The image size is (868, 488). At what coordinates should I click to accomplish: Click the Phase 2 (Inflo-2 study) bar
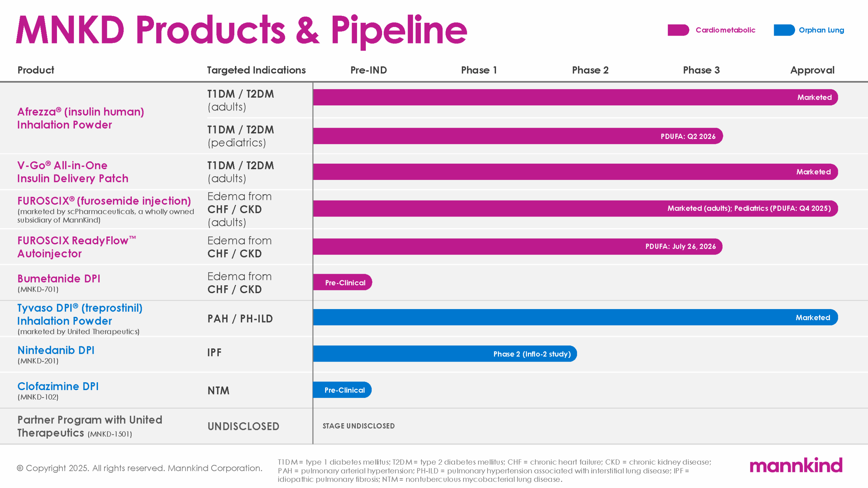point(445,354)
